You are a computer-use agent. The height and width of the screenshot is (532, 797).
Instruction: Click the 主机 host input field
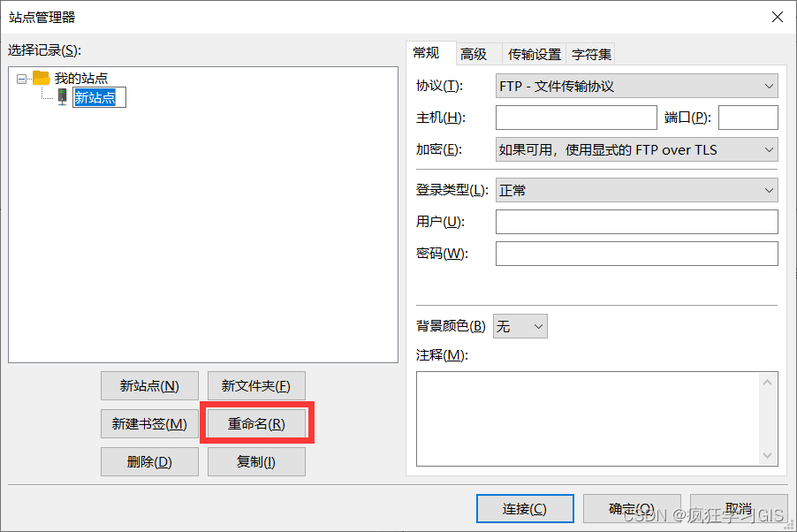[x=576, y=118]
